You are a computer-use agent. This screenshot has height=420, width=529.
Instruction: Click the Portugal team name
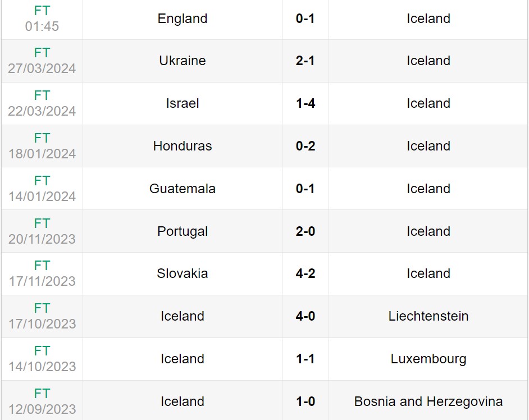click(x=183, y=231)
